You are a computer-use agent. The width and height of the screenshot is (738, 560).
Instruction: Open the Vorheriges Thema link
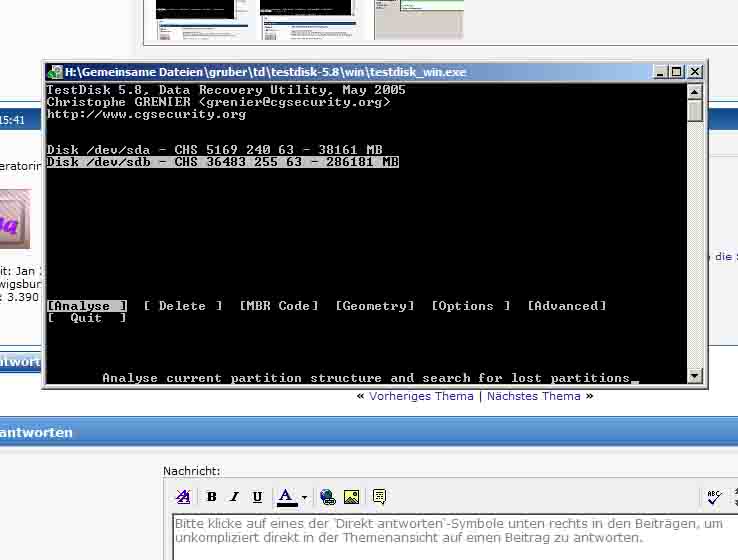[421, 396]
